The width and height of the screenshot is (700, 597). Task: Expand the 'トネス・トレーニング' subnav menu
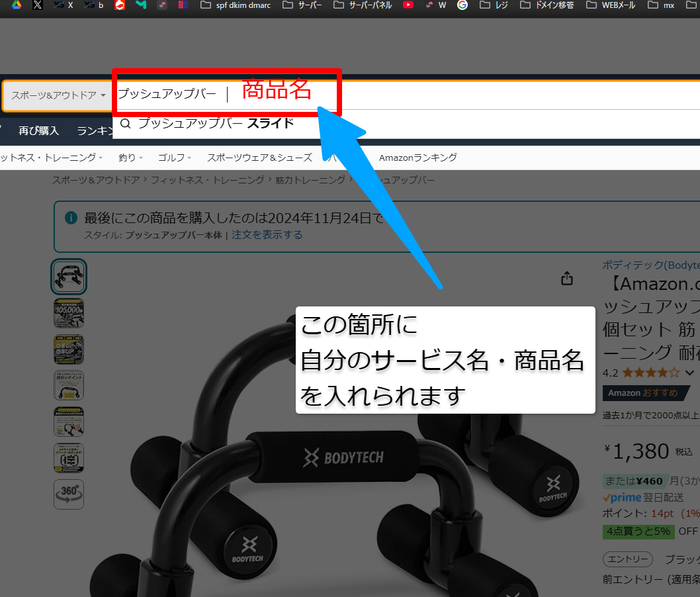click(52, 158)
